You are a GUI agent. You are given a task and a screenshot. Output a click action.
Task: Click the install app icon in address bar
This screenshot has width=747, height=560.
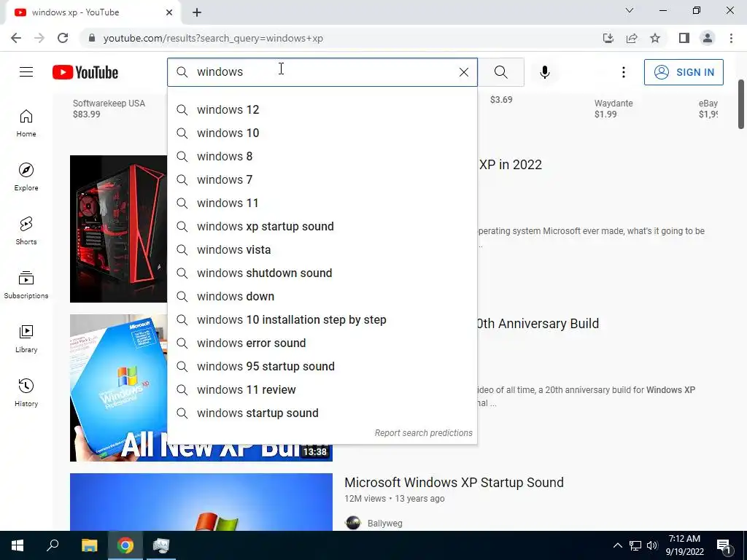point(608,38)
